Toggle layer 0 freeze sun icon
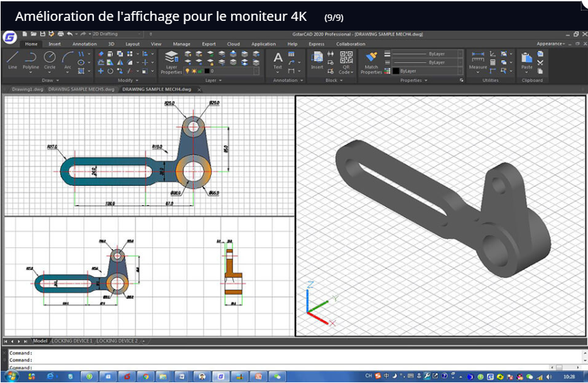The image size is (588, 383). (193, 70)
